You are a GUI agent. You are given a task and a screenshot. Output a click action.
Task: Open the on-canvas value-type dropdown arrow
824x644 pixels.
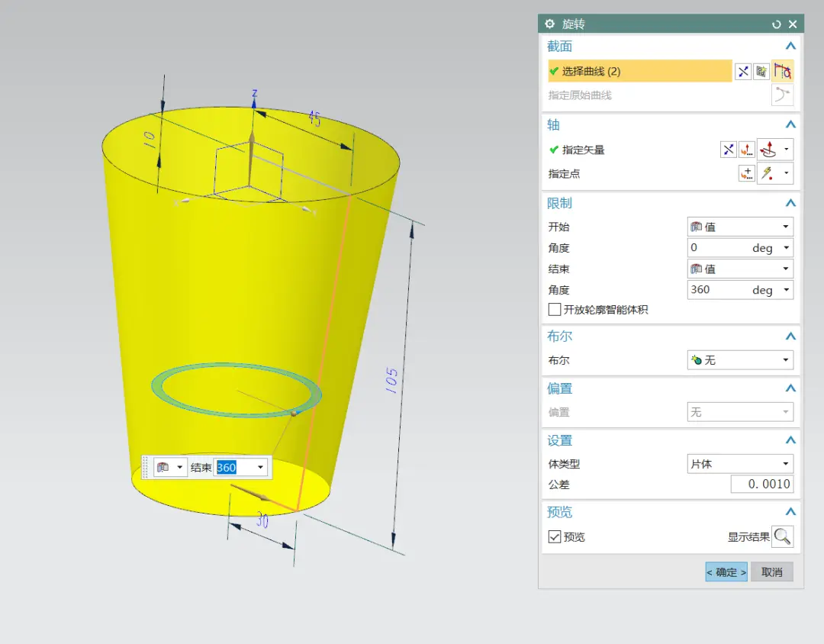click(x=180, y=467)
